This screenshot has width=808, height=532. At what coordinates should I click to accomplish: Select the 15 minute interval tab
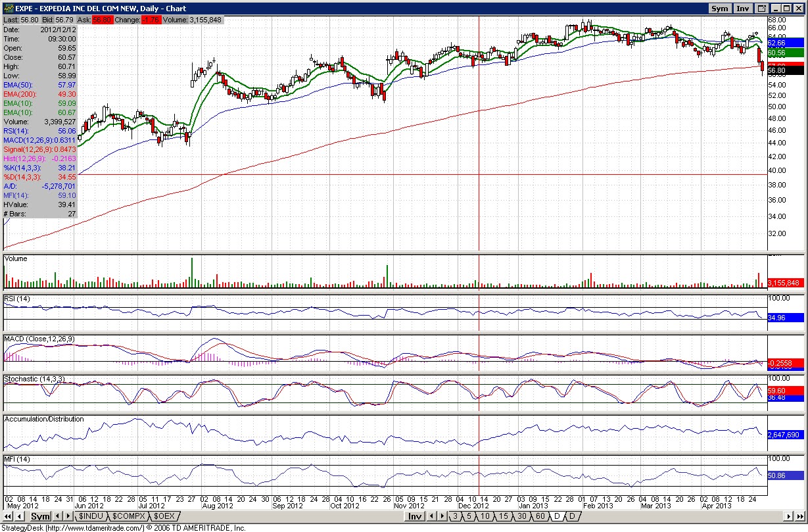pyautogui.click(x=504, y=516)
